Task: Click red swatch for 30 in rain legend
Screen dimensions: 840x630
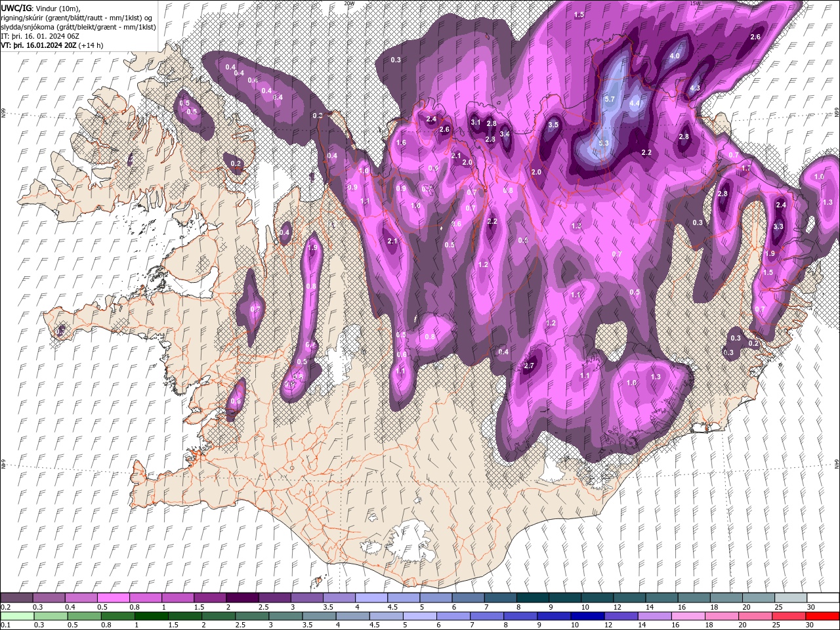Action: point(822,616)
